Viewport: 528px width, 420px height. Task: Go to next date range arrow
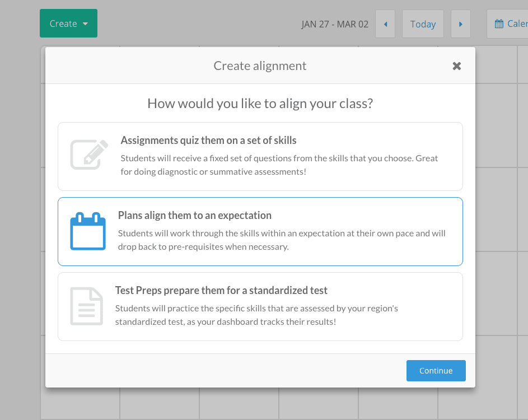click(461, 24)
